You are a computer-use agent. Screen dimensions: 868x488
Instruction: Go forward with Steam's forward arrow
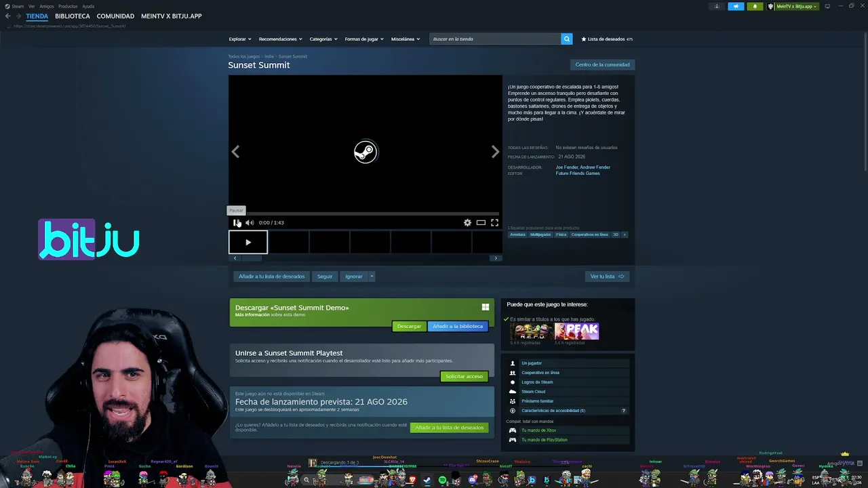point(18,16)
